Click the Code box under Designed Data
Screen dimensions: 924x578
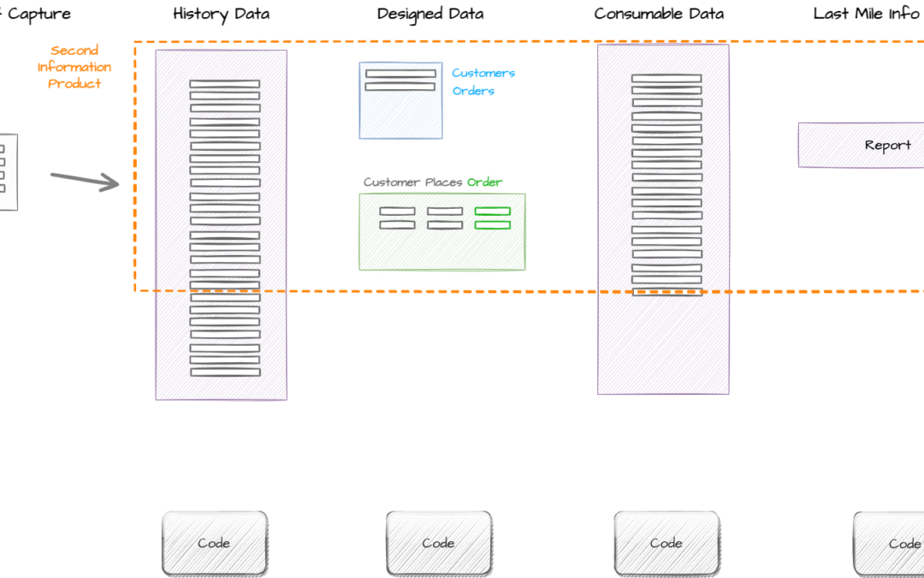(438, 543)
